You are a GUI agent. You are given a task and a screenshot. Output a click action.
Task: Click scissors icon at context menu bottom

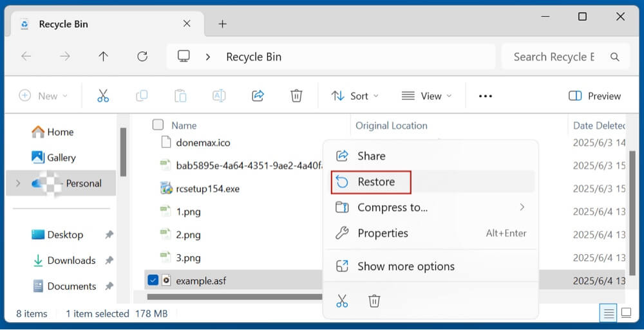342,300
